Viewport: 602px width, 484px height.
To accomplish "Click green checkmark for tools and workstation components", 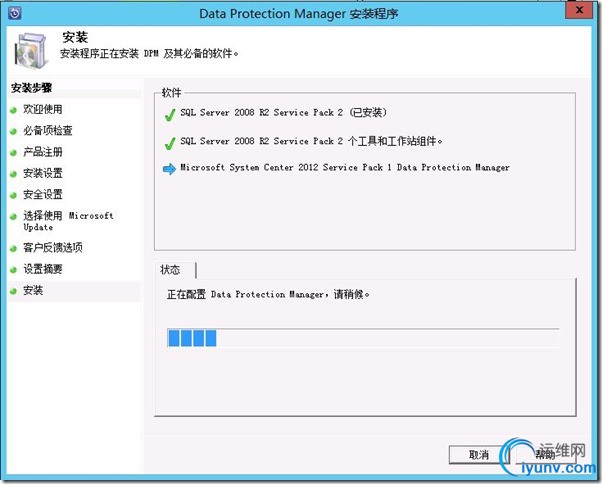I will tap(169, 143).
